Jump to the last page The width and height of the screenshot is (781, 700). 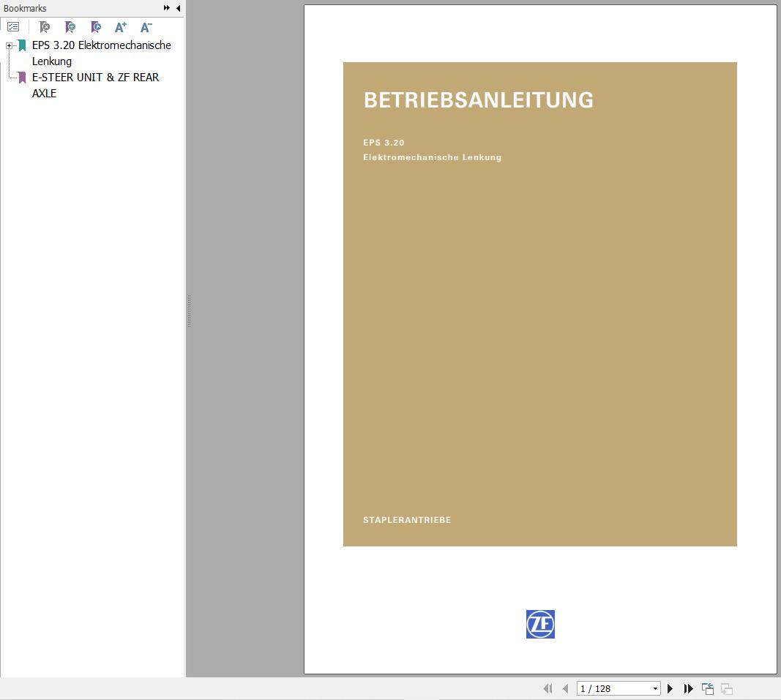coord(688,688)
